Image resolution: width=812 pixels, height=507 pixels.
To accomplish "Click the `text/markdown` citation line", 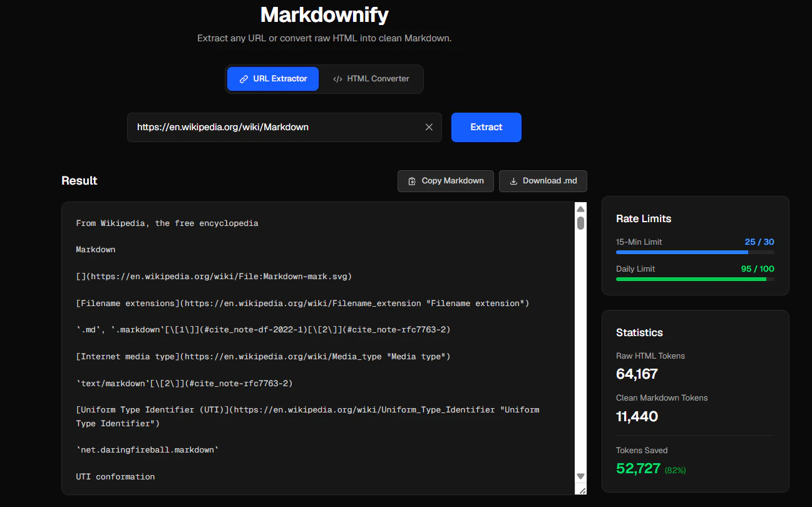I will [x=184, y=383].
